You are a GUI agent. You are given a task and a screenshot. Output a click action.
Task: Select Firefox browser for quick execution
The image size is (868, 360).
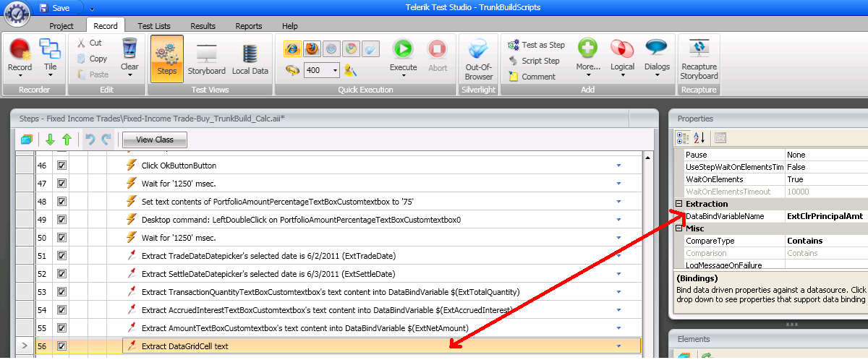pyautogui.click(x=312, y=49)
